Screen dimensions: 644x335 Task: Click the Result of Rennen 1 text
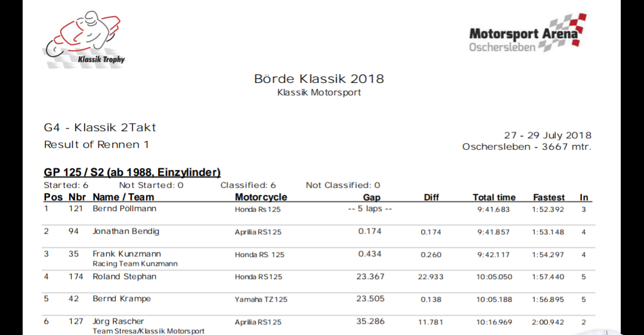pyautogui.click(x=97, y=145)
